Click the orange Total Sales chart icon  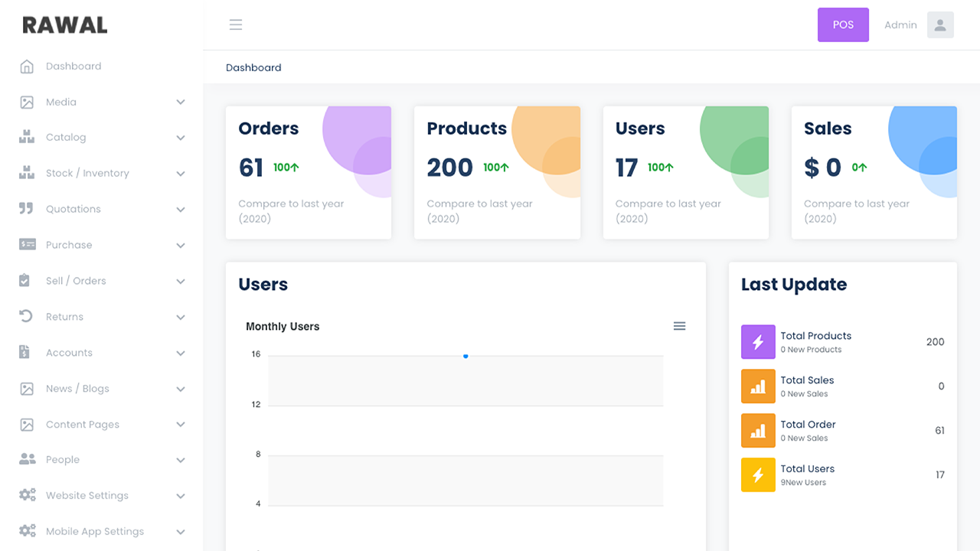758,386
